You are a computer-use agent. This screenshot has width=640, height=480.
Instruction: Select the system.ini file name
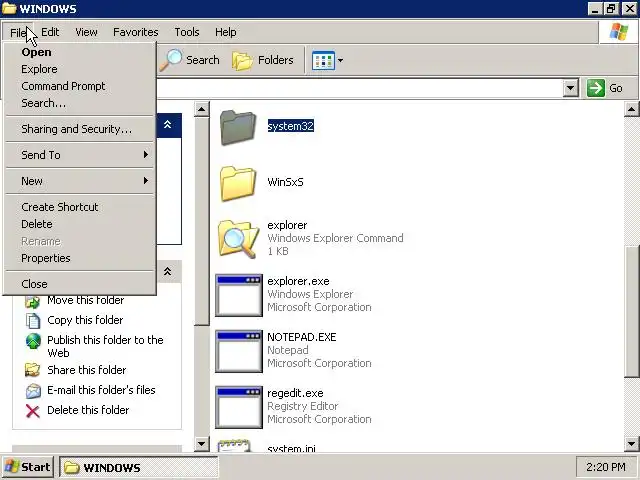click(x=291, y=448)
